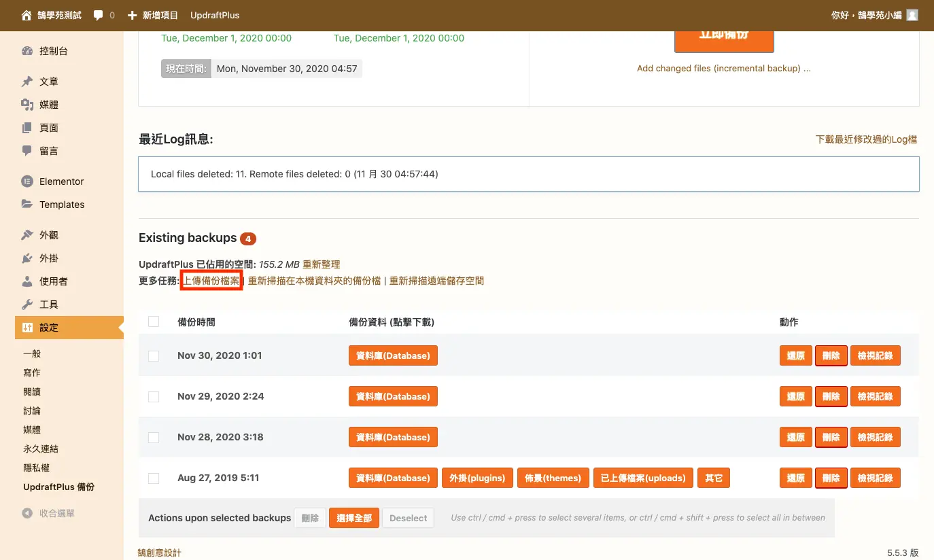Viewport: 934px width, 560px height.
Task: Open 媒體 item under 設定 submenu
Action: point(32,430)
